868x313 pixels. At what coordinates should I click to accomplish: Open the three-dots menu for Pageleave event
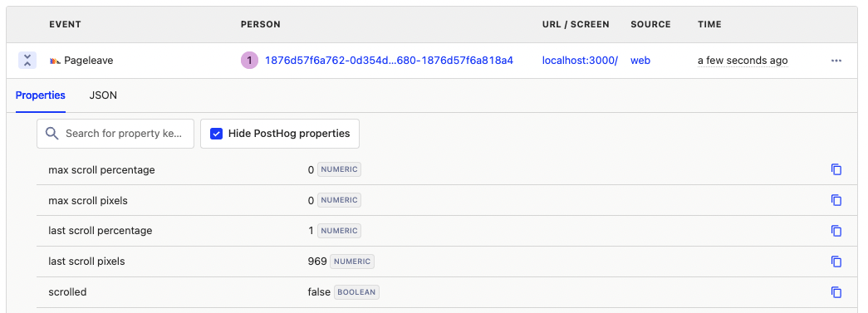836,61
